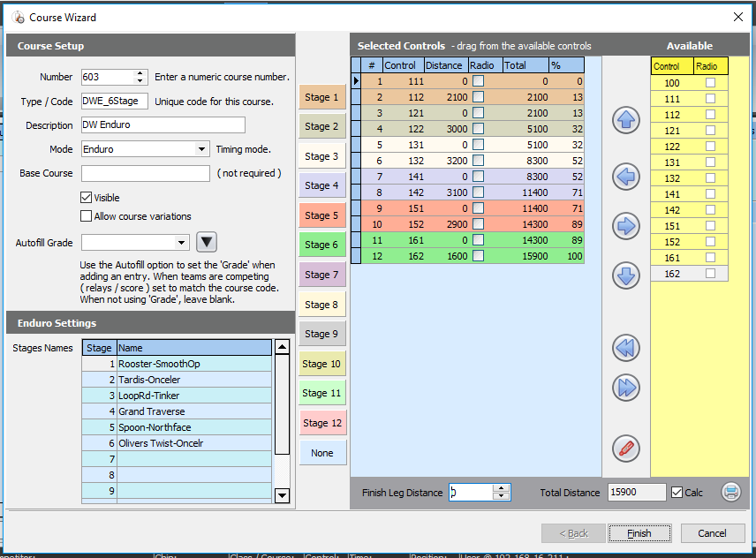
Task: Select stage name Rooster-SmoothOp
Action: point(194,364)
